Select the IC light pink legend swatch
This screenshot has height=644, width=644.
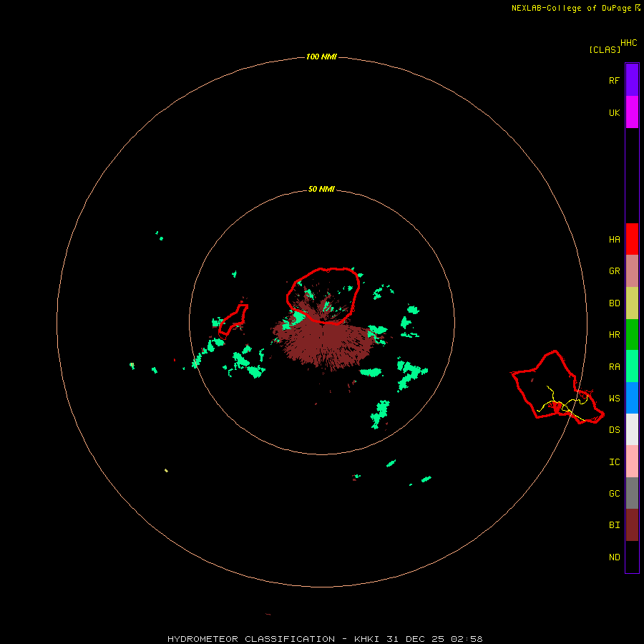[632, 462]
